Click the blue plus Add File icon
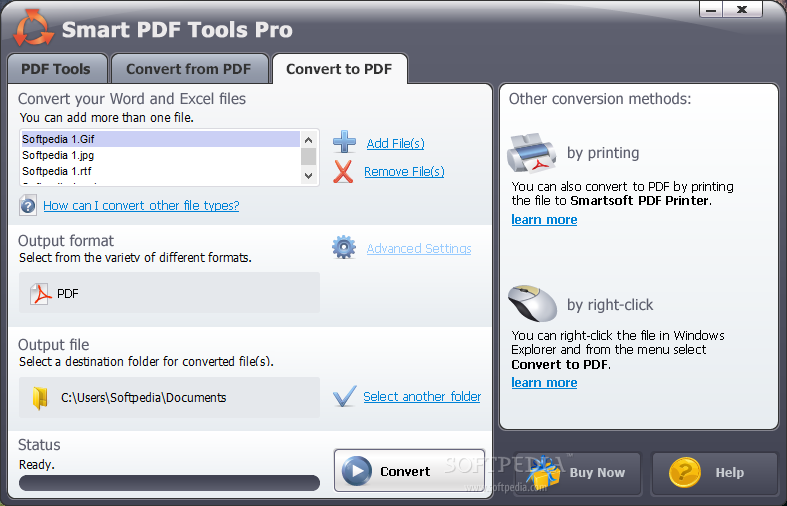This screenshot has width=787, height=506. pos(344,142)
